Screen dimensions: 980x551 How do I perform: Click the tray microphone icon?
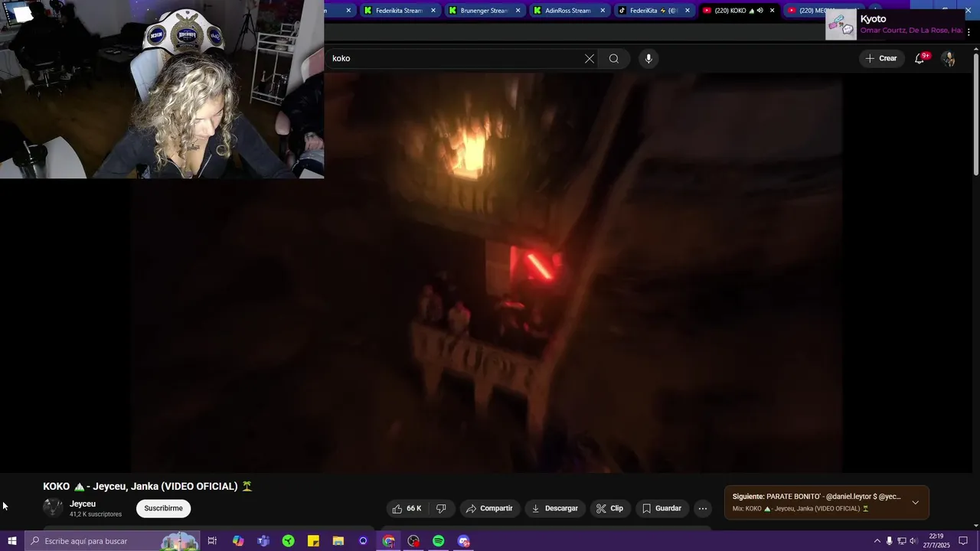pyautogui.click(x=889, y=541)
